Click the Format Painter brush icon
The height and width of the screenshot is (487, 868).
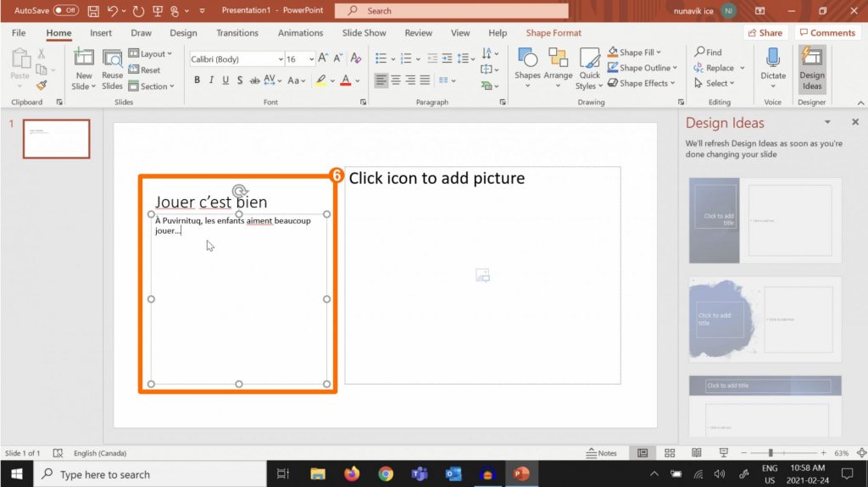point(42,86)
